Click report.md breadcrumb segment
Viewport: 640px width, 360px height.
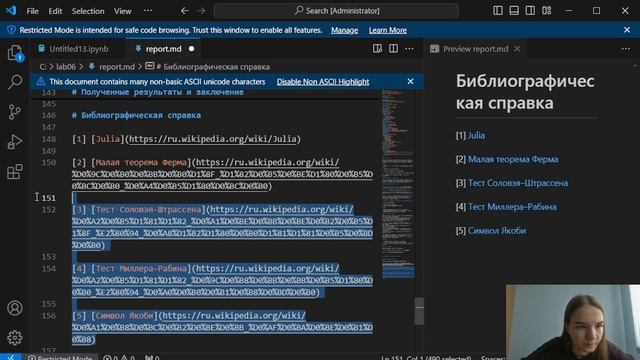tap(117, 67)
